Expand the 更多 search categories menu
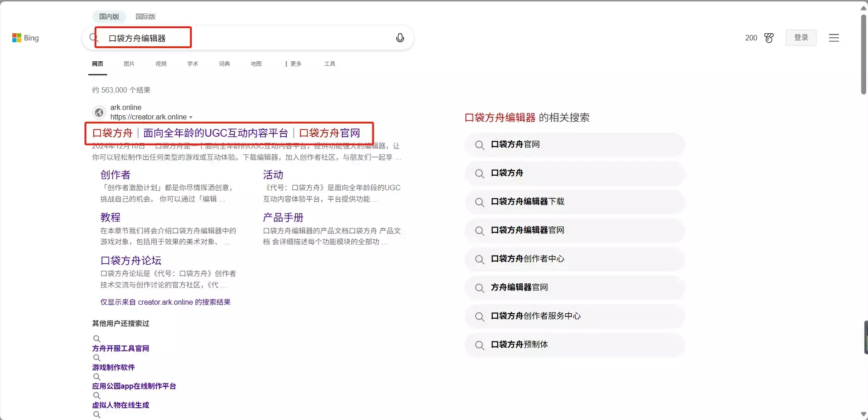The width and height of the screenshot is (868, 420). [x=293, y=64]
